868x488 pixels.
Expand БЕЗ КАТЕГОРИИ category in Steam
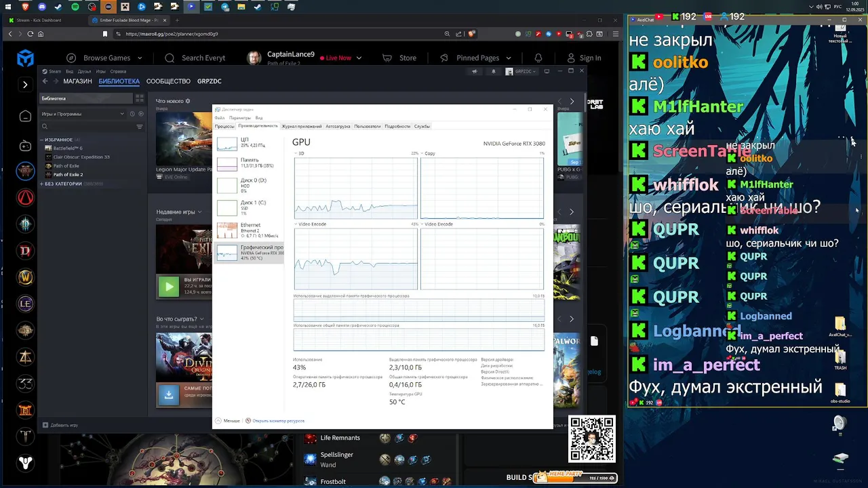(42, 184)
